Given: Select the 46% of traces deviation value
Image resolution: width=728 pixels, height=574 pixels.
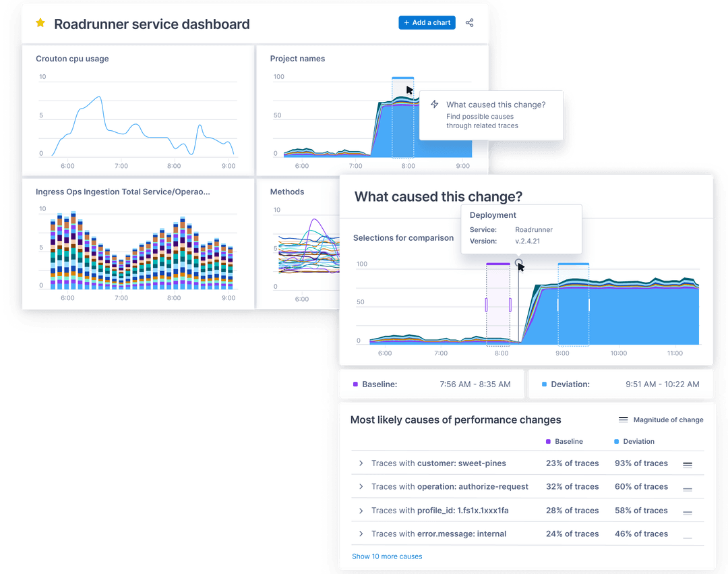Looking at the screenshot, I should pyautogui.click(x=641, y=534).
